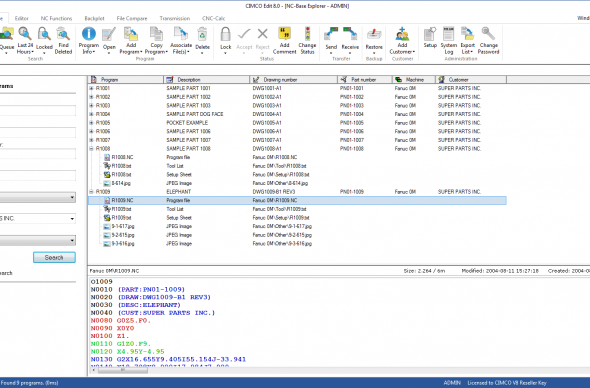Sort by the Description column header
Image resolution: width=590 pixels, height=388 pixels.
[207, 79]
